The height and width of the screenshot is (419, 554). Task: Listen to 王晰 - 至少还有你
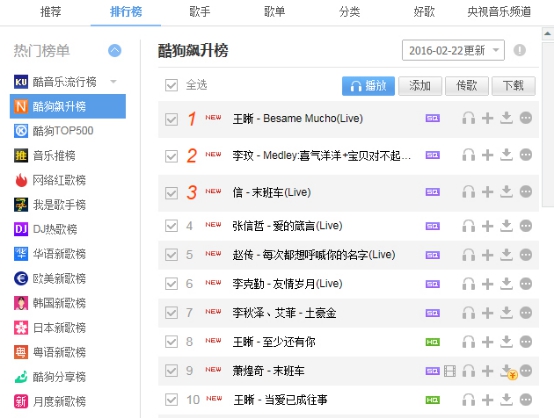(468, 342)
